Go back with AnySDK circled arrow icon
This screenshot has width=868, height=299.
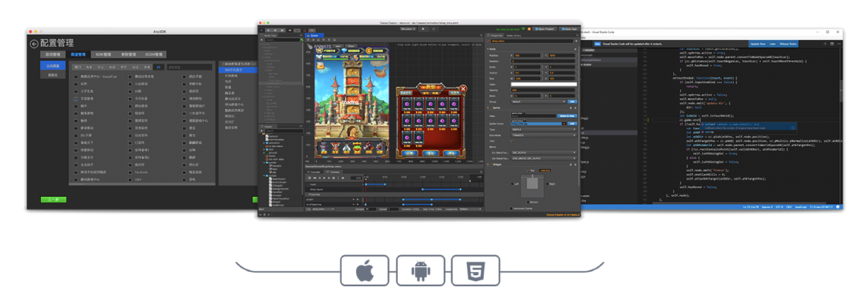[x=34, y=44]
